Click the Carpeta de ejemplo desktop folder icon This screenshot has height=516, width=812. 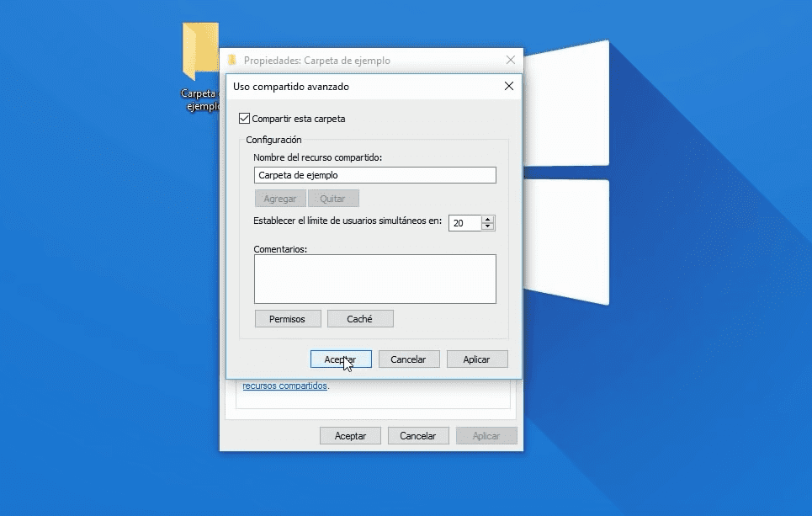click(200, 53)
